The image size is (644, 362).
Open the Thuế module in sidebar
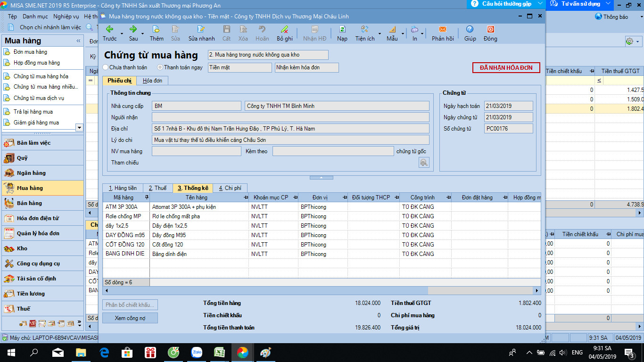point(42,309)
